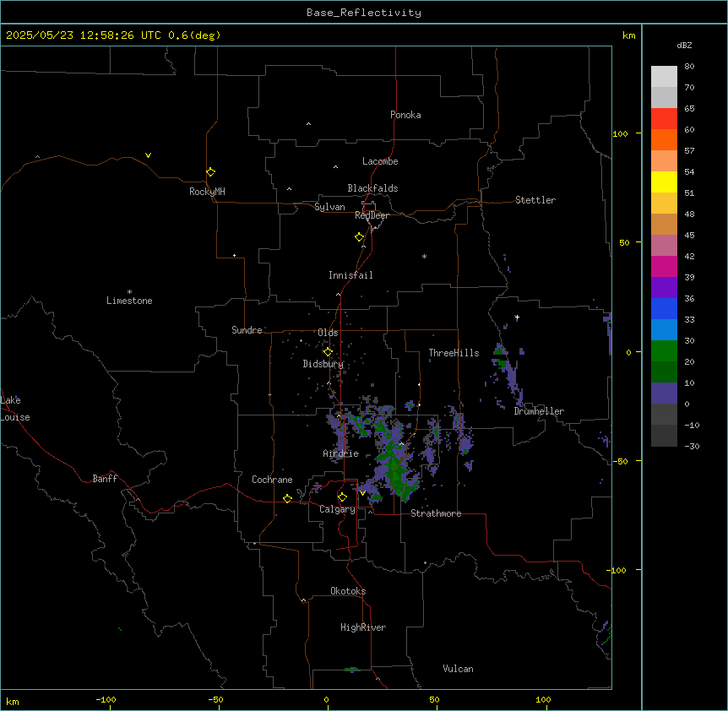Click the Base_Reflectivity title text
The height and width of the screenshot is (711, 728).
point(364,13)
